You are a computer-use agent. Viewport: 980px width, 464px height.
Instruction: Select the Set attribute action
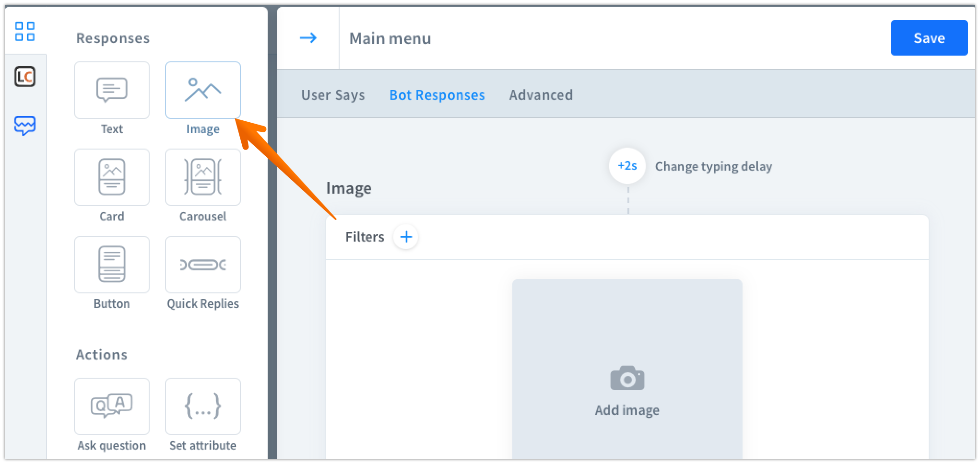point(202,406)
